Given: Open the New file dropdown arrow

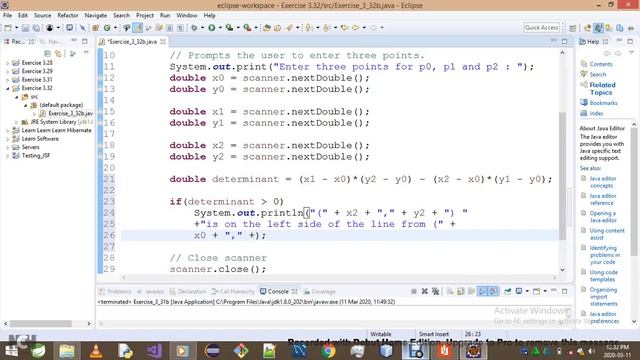Looking at the screenshot, I should pos(17,28).
